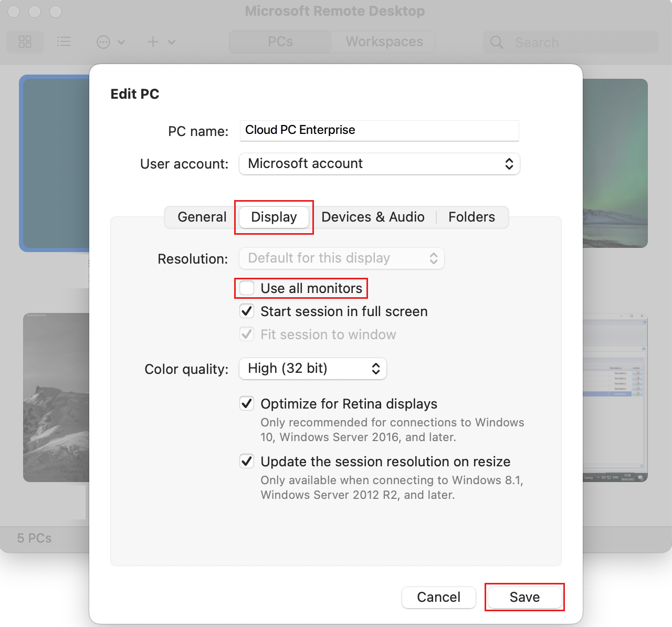
Task: Click the PC name input field
Action: 379,130
